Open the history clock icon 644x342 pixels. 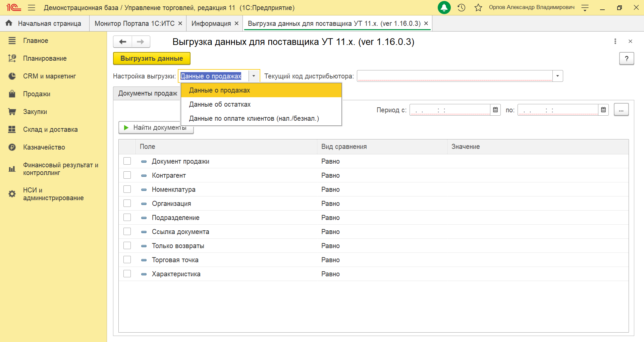tap(462, 7)
